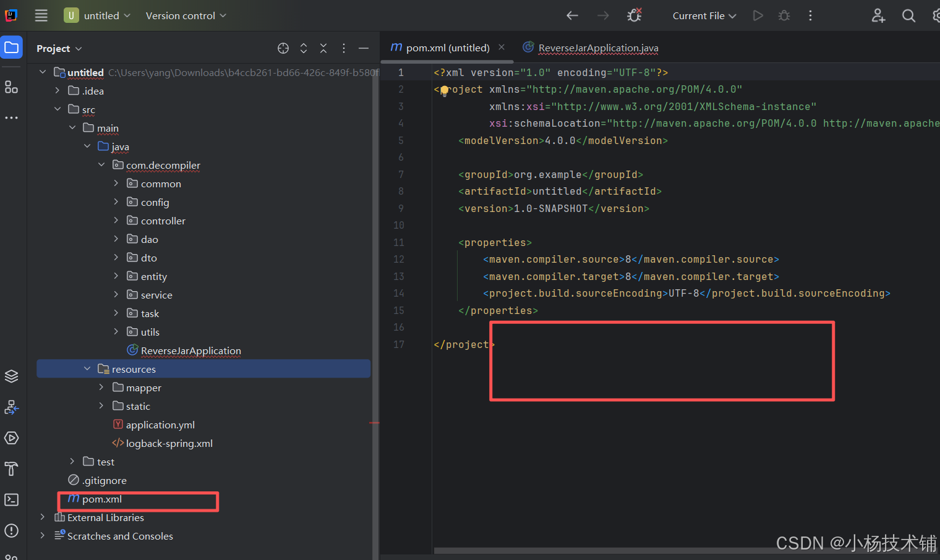The width and height of the screenshot is (940, 560).
Task: Expand the controller package
Action: [x=116, y=221]
